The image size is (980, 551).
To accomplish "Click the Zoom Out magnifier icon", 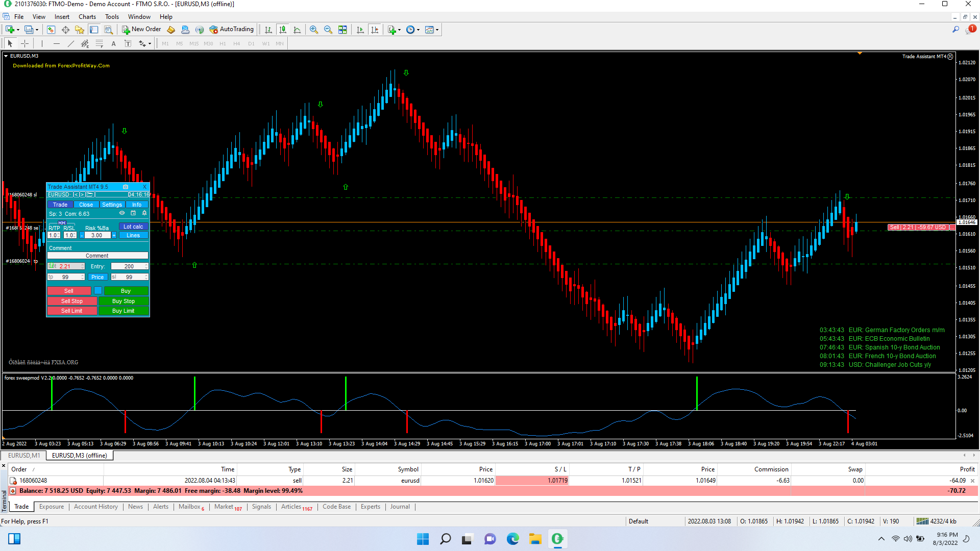I will 328,30.
